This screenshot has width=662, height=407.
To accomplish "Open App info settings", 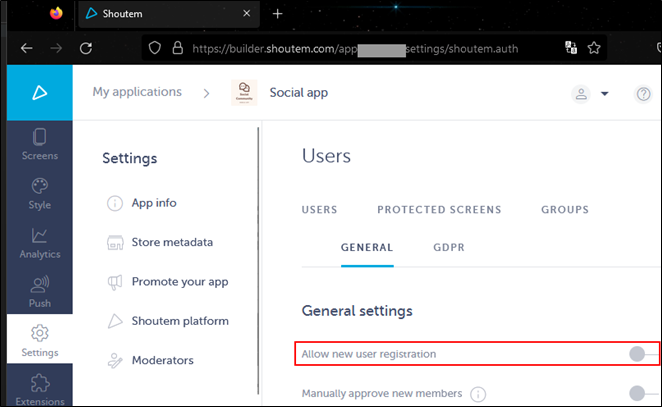I will coord(154,203).
